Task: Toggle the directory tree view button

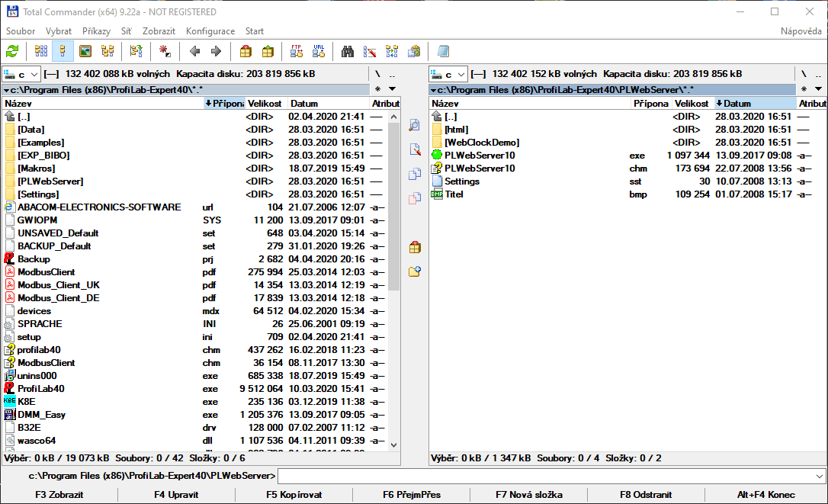Action: pyautogui.click(x=108, y=52)
